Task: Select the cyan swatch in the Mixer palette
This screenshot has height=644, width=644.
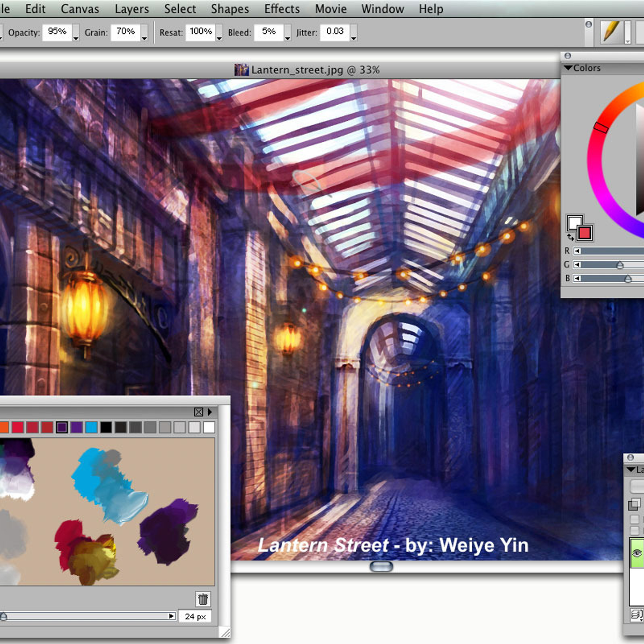Action: [x=92, y=428]
